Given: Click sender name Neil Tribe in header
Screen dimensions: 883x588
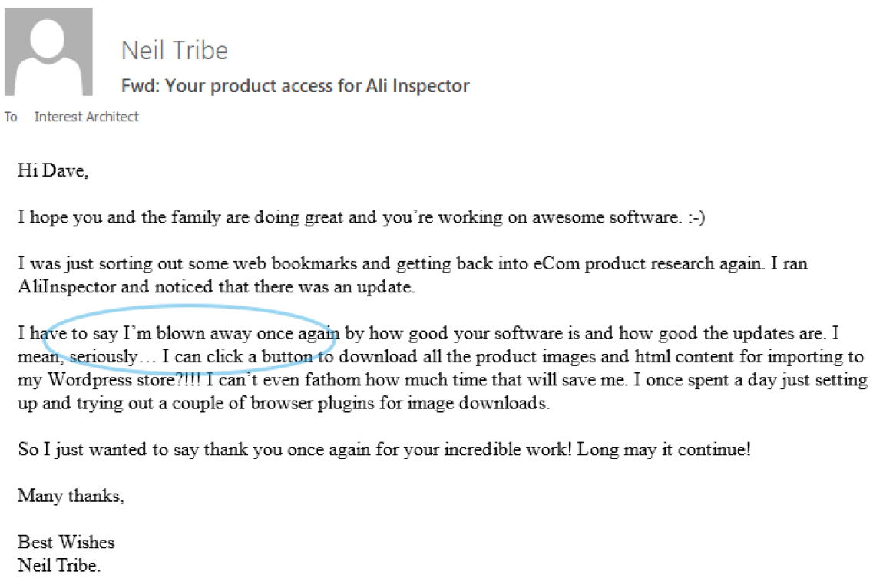Looking at the screenshot, I should [x=174, y=51].
